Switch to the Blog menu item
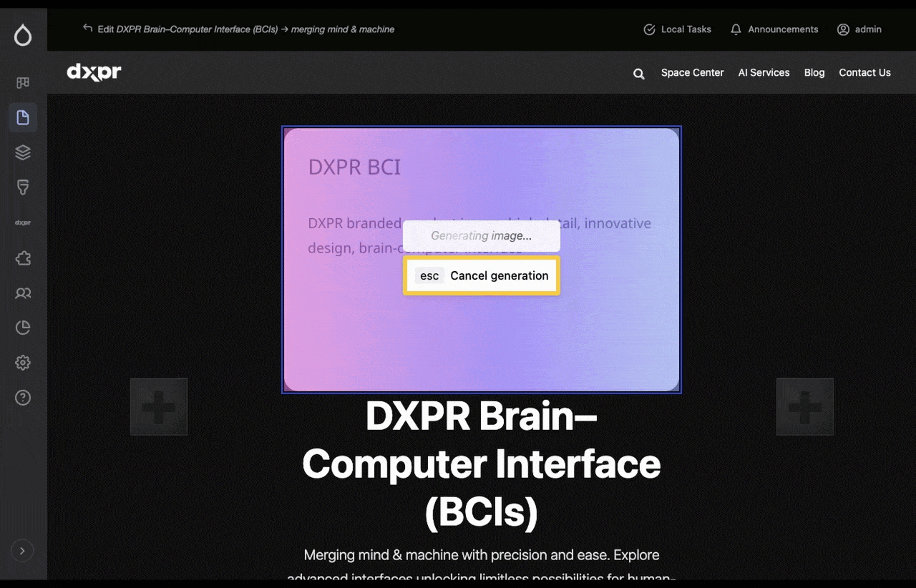The image size is (916, 588). pos(814,72)
